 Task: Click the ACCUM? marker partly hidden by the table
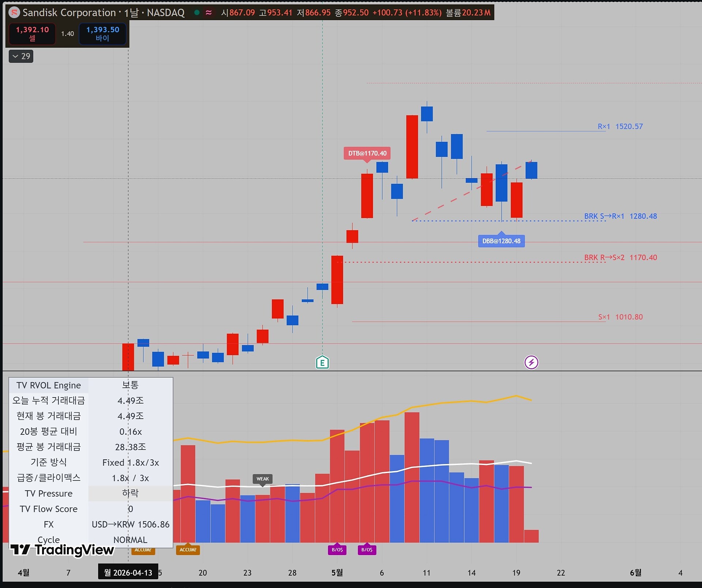(143, 550)
